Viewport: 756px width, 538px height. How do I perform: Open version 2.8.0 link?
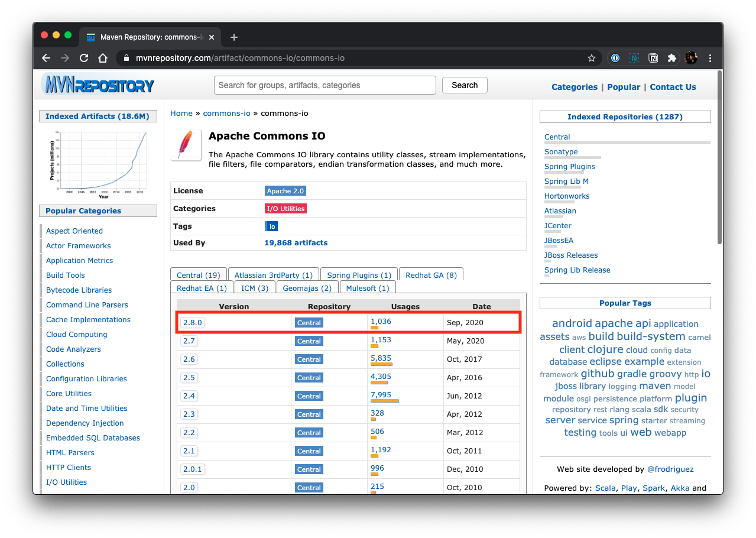pos(192,323)
